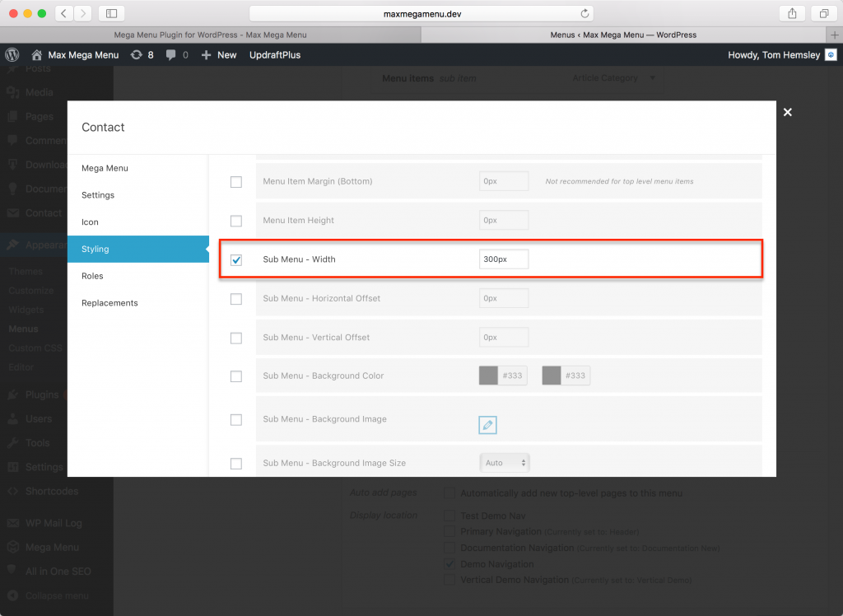Select the Media sidebar icon

click(12, 92)
